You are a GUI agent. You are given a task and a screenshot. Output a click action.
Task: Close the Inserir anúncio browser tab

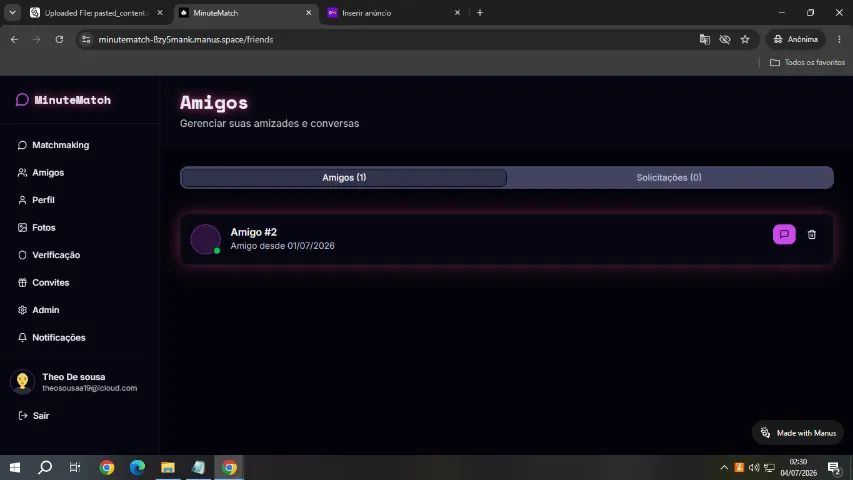(457, 13)
